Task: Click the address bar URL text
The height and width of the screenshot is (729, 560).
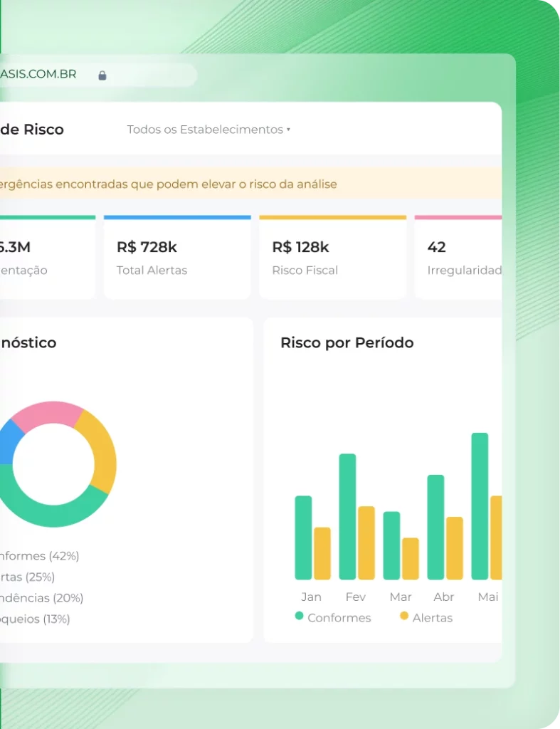Action: pyautogui.click(x=38, y=74)
